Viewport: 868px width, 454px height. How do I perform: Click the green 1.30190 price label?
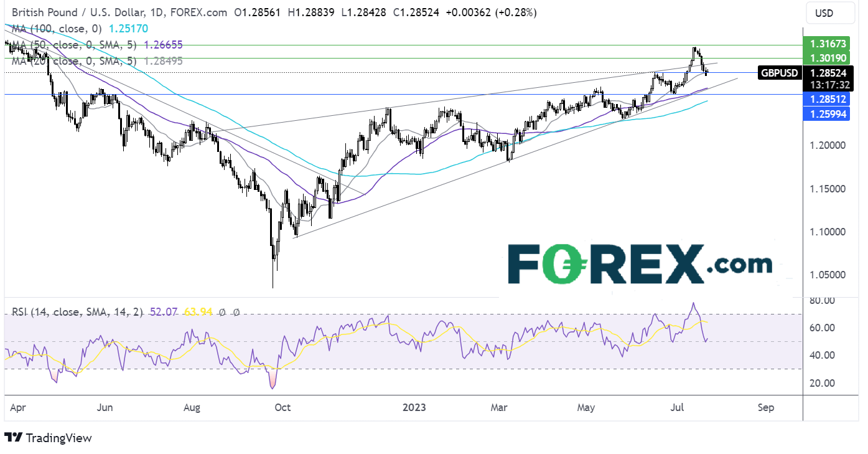[x=826, y=58]
